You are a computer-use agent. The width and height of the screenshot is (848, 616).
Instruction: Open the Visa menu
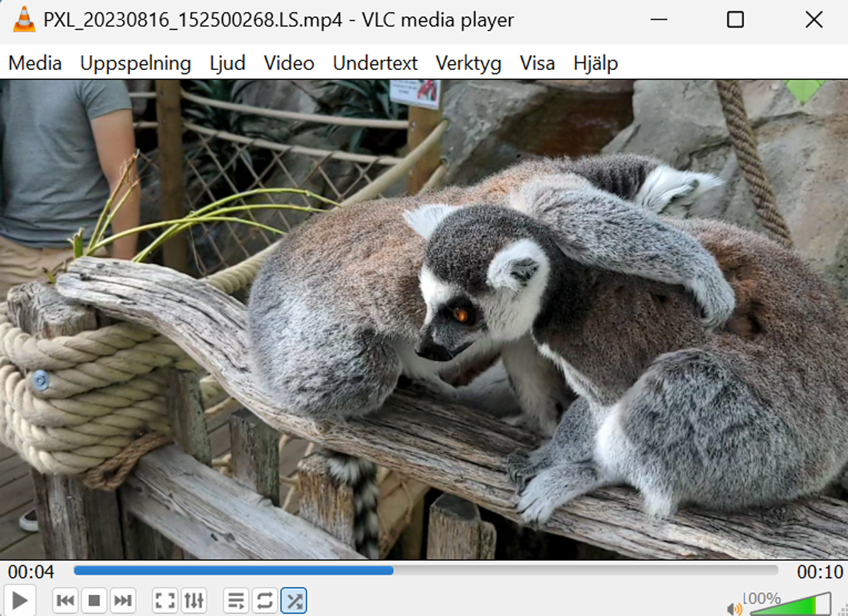537,64
